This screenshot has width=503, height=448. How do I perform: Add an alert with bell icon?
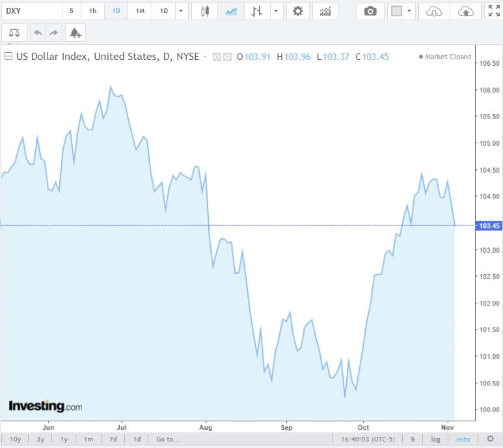tap(75, 33)
